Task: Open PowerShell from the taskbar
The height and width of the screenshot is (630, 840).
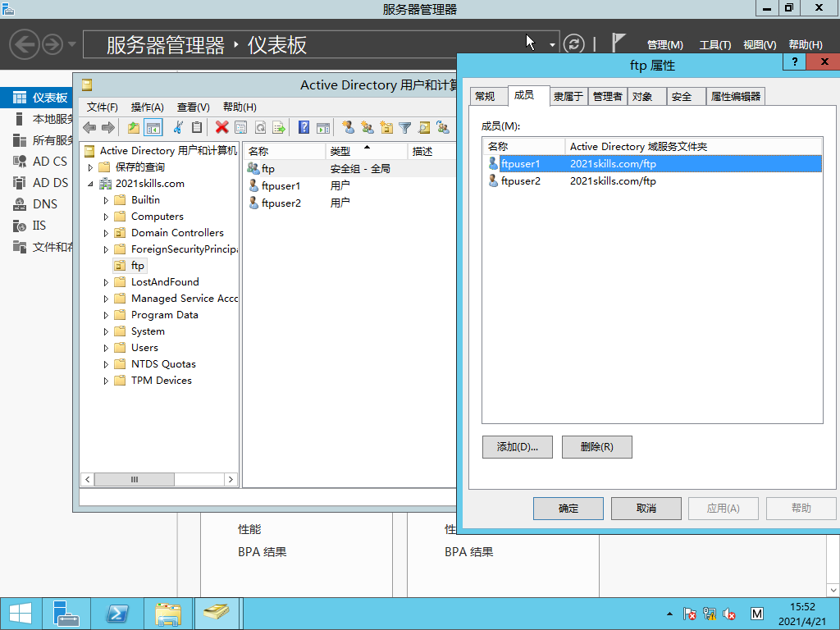Action: click(x=117, y=614)
